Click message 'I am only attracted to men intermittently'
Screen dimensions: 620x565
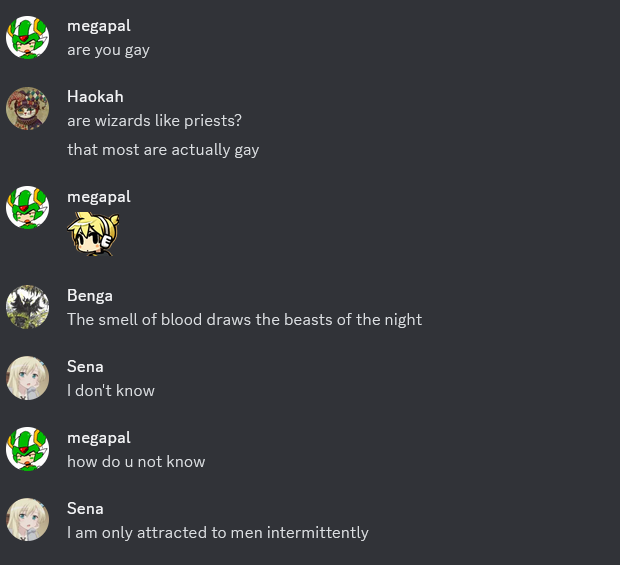click(217, 533)
